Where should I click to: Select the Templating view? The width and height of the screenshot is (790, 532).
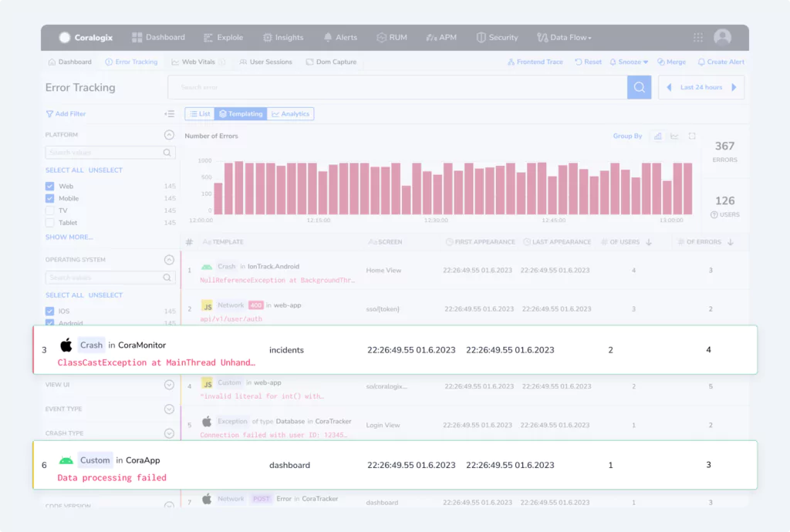click(241, 114)
